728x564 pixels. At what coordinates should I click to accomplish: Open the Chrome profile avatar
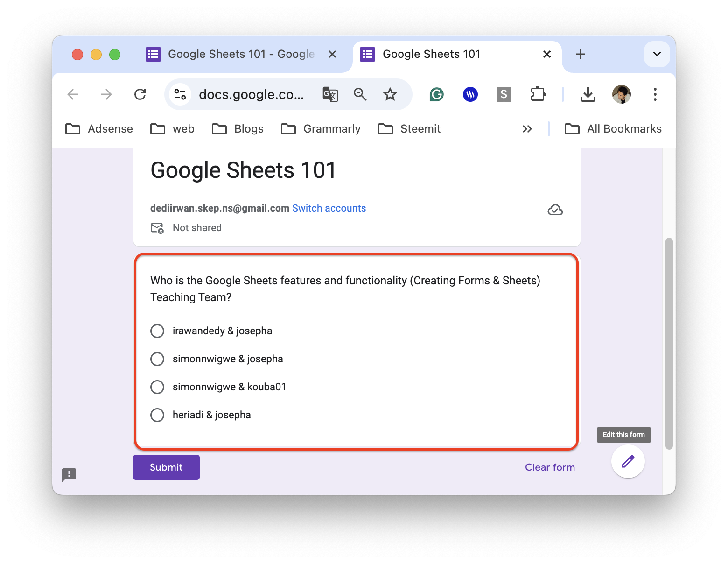pos(622,94)
